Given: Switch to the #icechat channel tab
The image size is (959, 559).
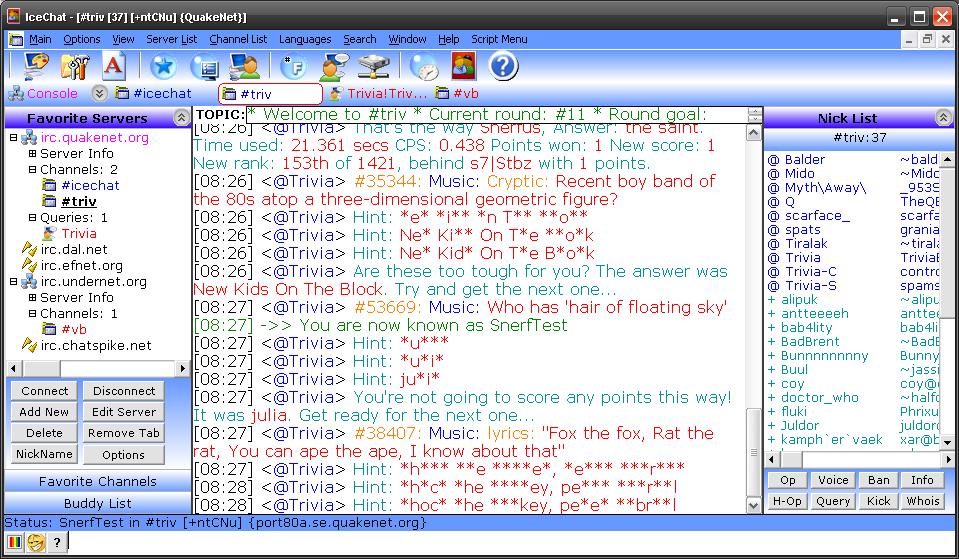Looking at the screenshot, I should pyautogui.click(x=153, y=94).
